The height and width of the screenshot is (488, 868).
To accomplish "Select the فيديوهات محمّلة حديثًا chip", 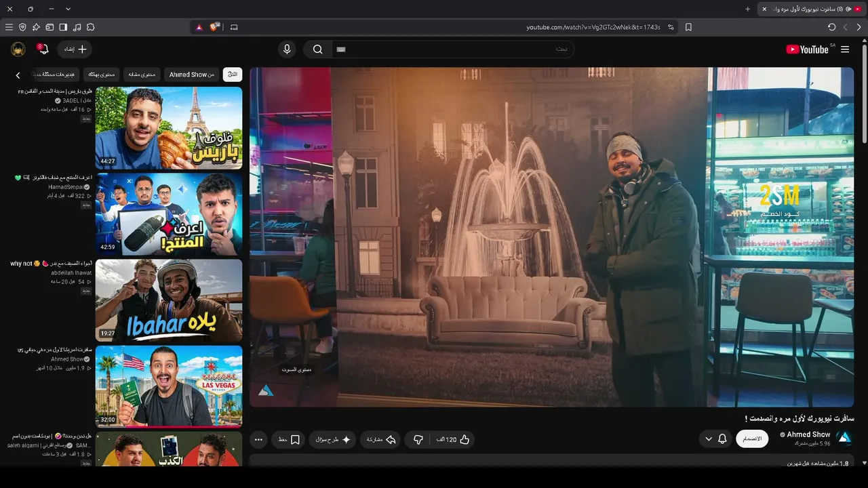I will 56,75.
